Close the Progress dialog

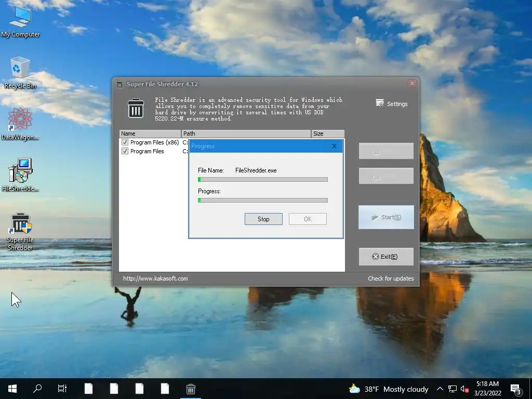click(334, 146)
